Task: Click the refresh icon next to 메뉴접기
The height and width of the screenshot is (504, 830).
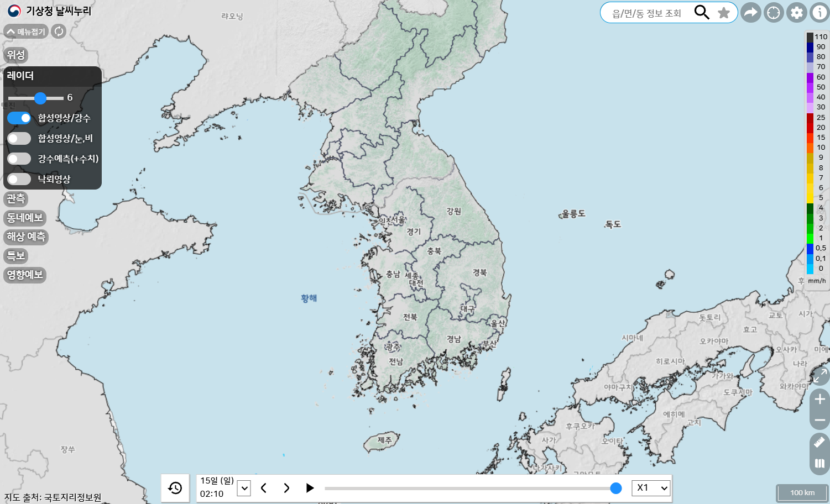Action: click(x=59, y=32)
